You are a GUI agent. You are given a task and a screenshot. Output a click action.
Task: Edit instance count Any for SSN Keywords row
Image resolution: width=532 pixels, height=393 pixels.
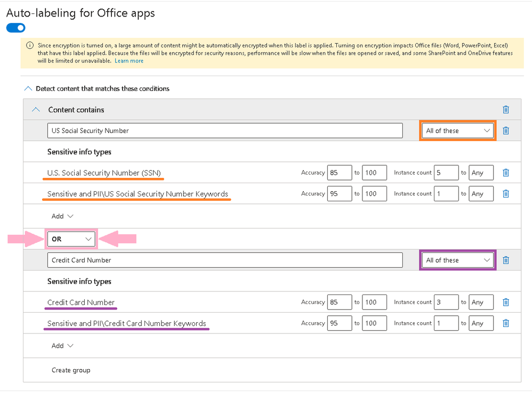481,194
